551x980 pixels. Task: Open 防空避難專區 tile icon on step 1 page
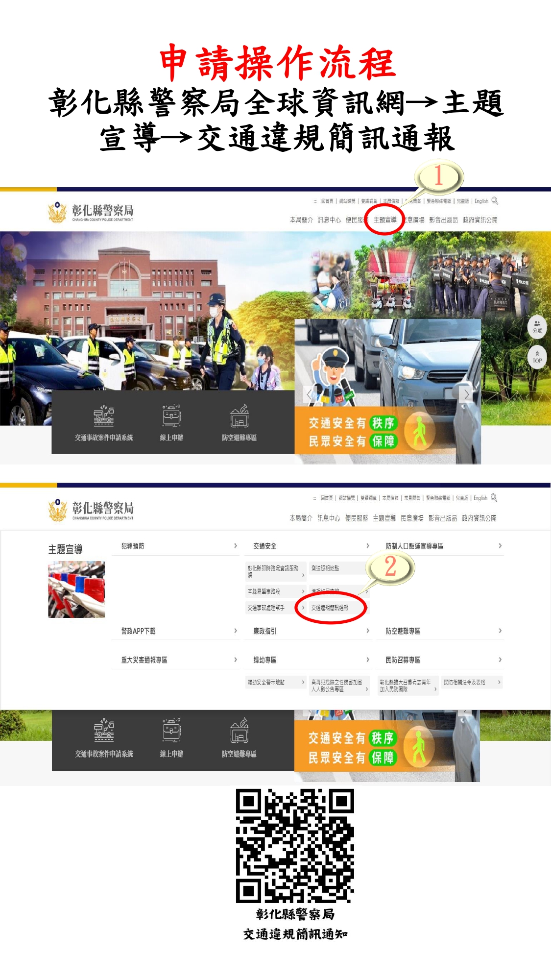[240, 416]
